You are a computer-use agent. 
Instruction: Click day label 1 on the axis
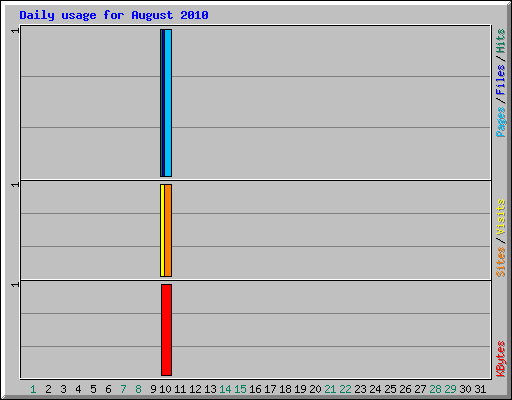pos(33,389)
